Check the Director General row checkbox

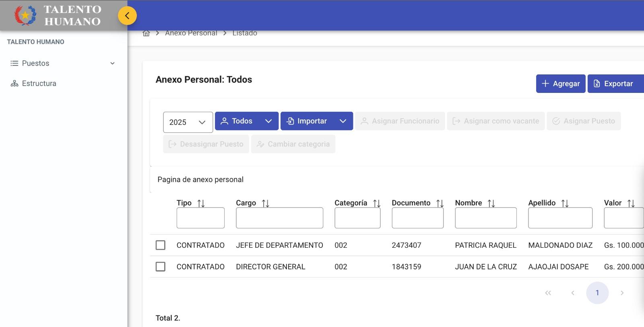click(161, 266)
